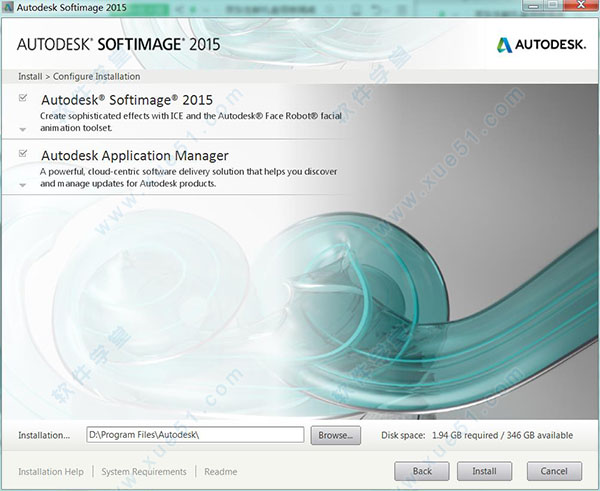600x491 pixels.
Task: Click the 'Autodesk Application Manager' product title
Action: (135, 156)
